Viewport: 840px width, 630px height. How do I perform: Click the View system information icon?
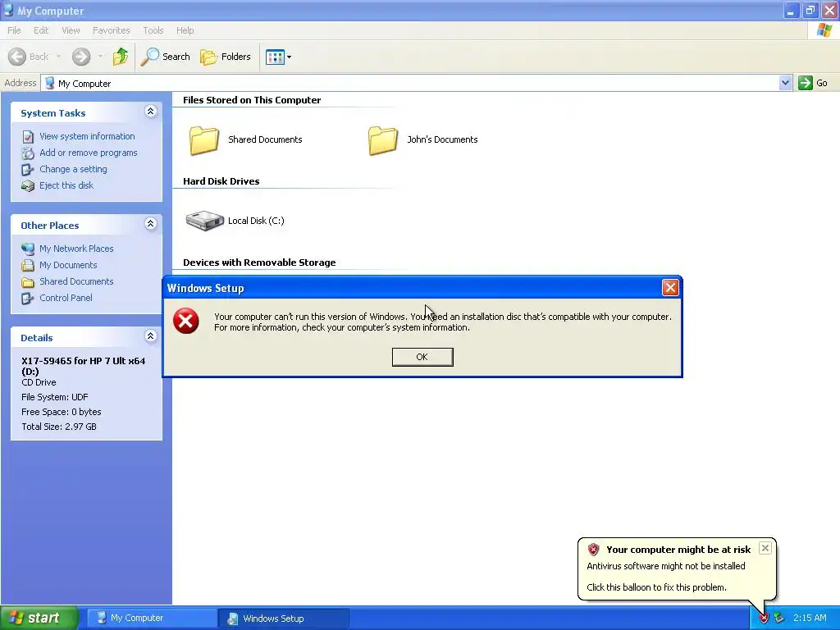[28, 137]
